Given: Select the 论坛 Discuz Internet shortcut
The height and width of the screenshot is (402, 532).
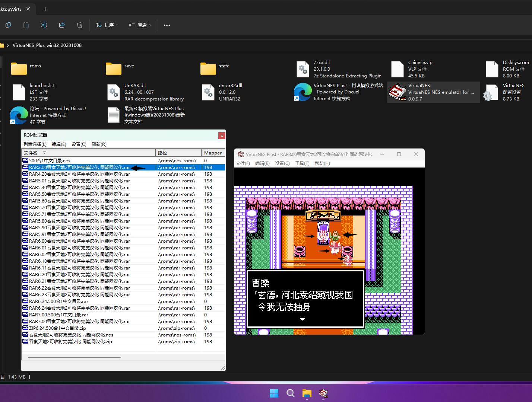Looking at the screenshot, I should (48, 115).
